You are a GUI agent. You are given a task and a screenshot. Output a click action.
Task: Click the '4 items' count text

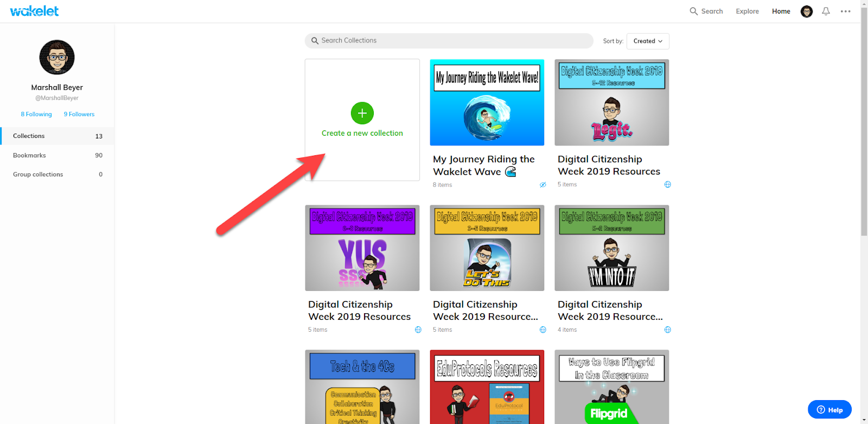[x=567, y=330]
